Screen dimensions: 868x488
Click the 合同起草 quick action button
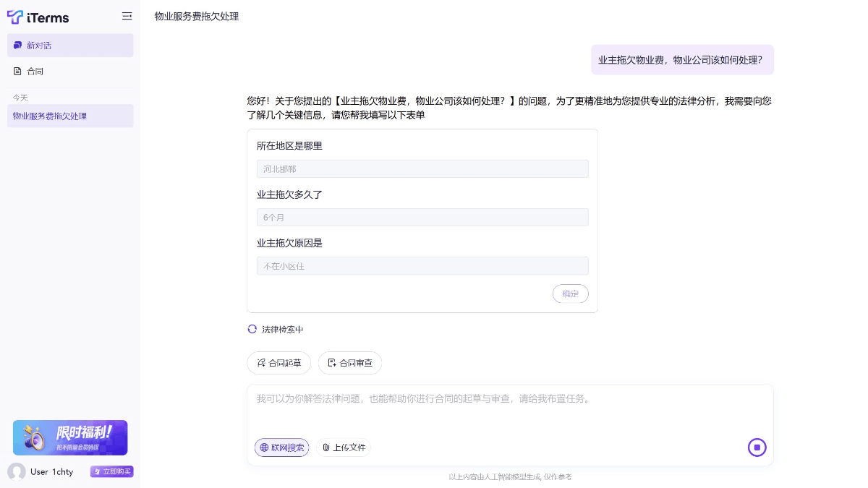point(279,363)
